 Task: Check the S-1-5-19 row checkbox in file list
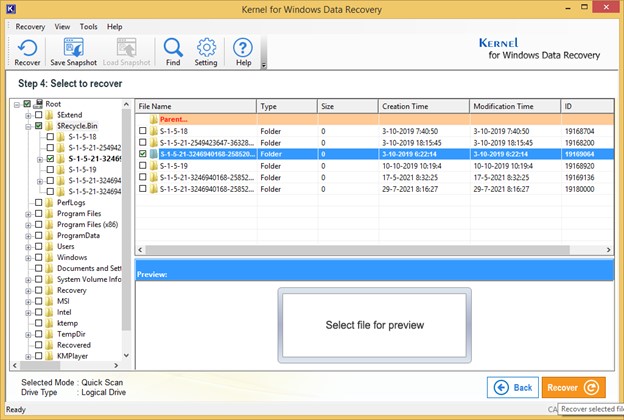(x=143, y=165)
